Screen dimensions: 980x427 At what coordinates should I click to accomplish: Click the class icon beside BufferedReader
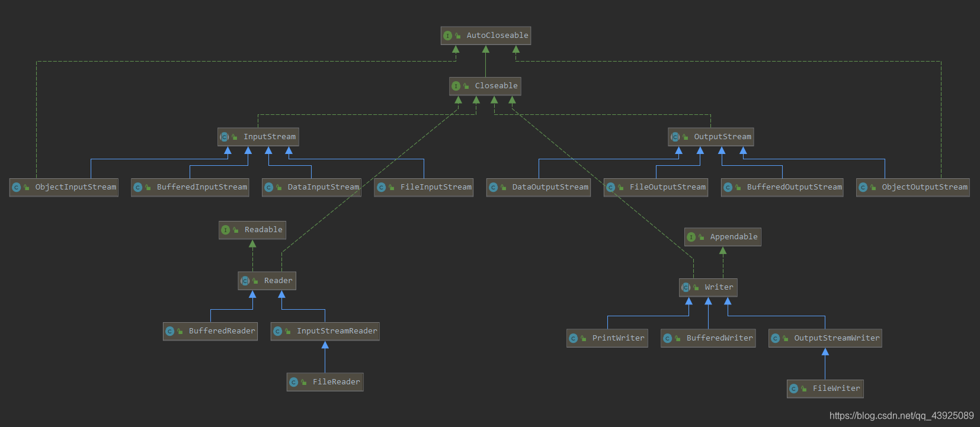click(x=170, y=331)
